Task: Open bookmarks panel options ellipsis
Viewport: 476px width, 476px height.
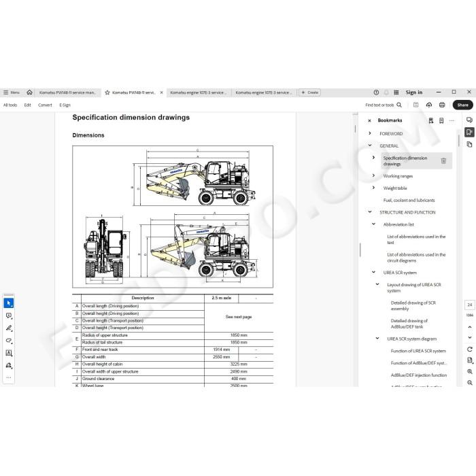Action: (452, 120)
